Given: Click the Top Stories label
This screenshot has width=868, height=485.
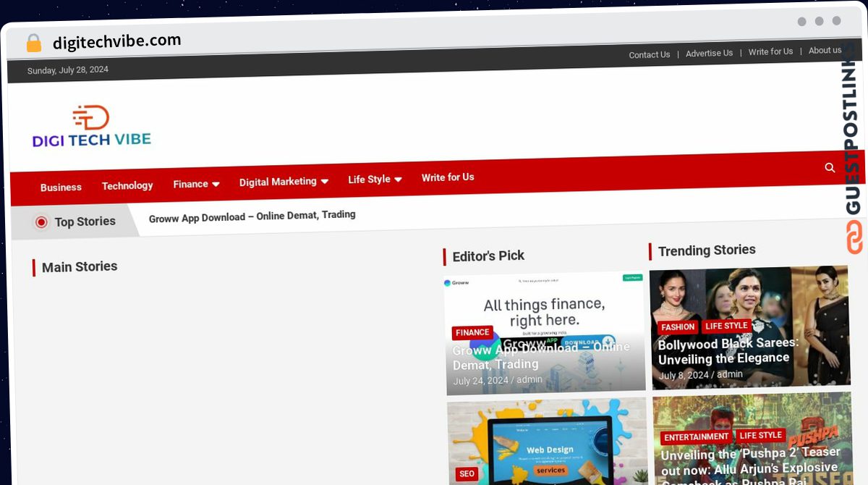Looking at the screenshot, I should 85,222.
